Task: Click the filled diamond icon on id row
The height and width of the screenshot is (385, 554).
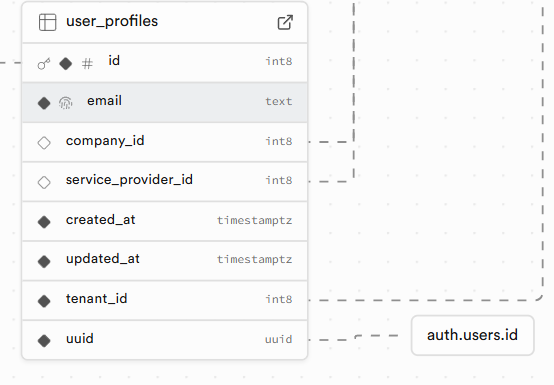Action: (x=66, y=64)
